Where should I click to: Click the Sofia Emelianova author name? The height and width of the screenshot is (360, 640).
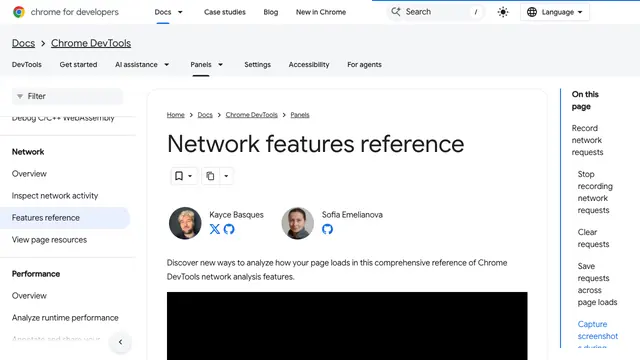[x=352, y=215]
